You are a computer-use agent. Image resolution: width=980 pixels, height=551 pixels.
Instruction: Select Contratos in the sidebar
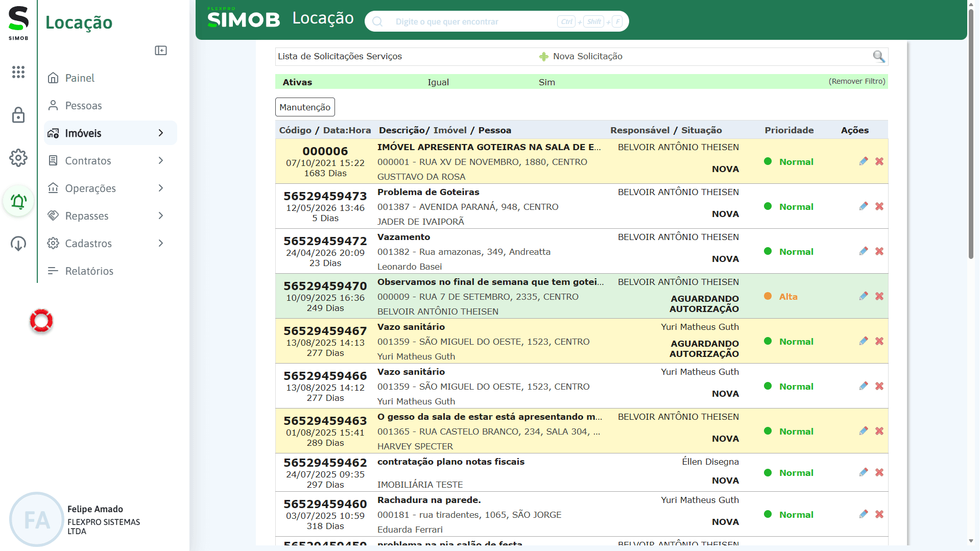click(x=110, y=161)
